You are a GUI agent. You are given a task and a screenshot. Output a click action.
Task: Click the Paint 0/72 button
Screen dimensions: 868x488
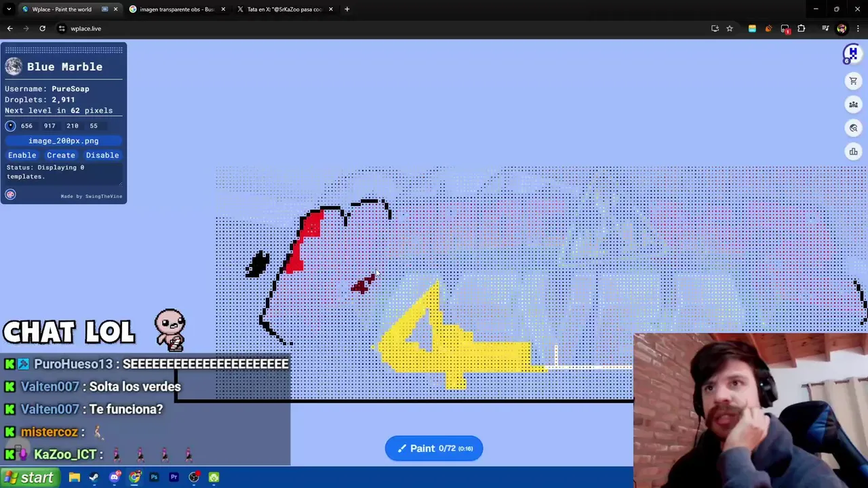[434, 448]
